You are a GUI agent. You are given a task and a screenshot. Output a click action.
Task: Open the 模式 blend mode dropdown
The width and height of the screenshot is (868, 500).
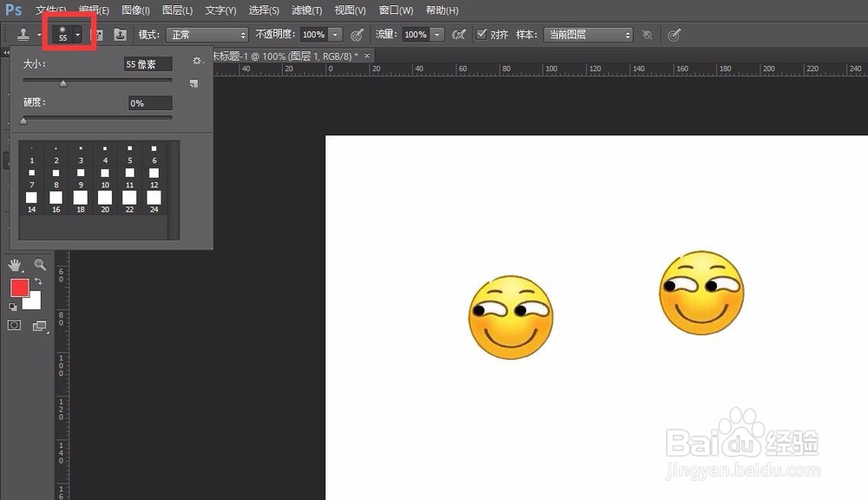pos(206,35)
